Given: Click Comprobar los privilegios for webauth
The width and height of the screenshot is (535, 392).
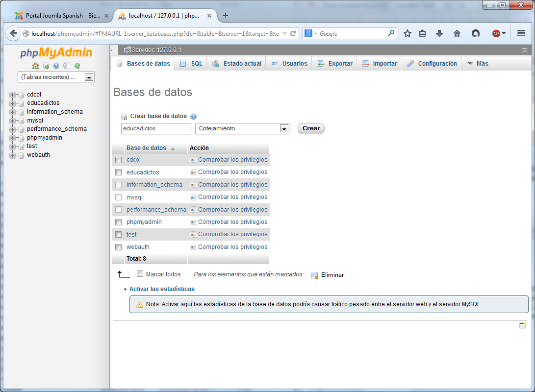Looking at the screenshot, I should click(x=233, y=247).
